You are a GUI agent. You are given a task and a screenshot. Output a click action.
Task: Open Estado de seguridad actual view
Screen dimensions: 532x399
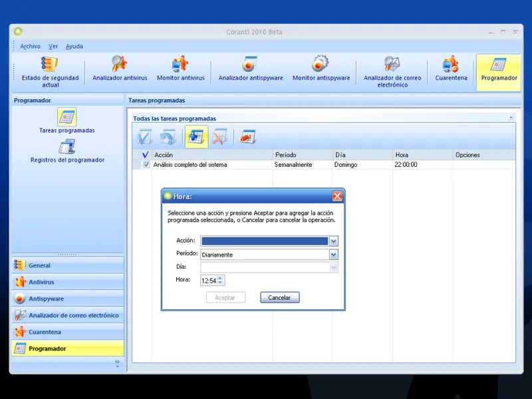pyautogui.click(x=51, y=72)
